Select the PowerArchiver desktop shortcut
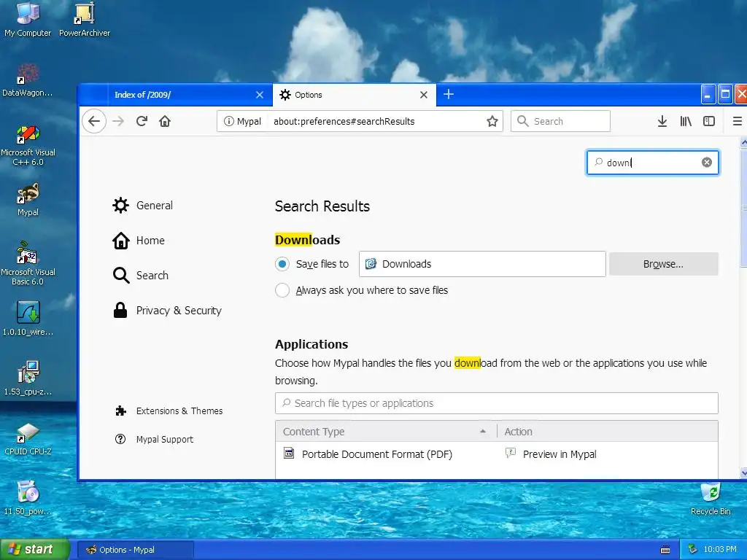747x560 pixels. [85, 19]
